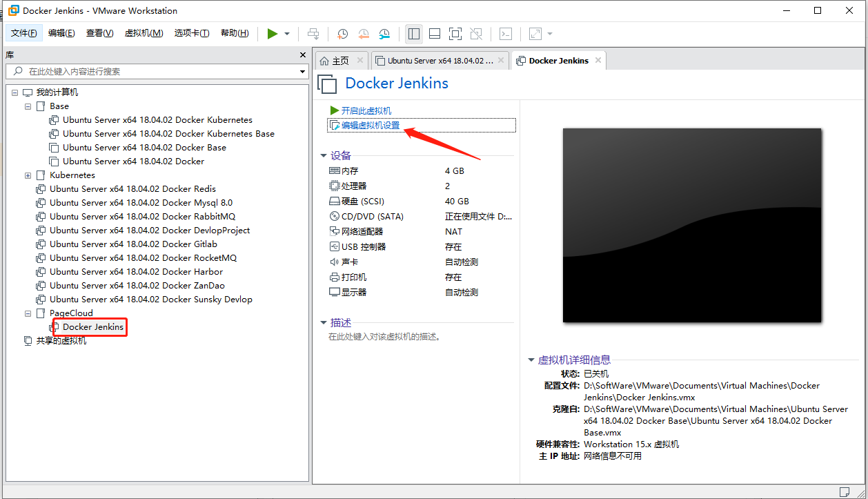
Task: Select the Docker Mysql 8.0 virtual machine
Action: [x=141, y=203]
